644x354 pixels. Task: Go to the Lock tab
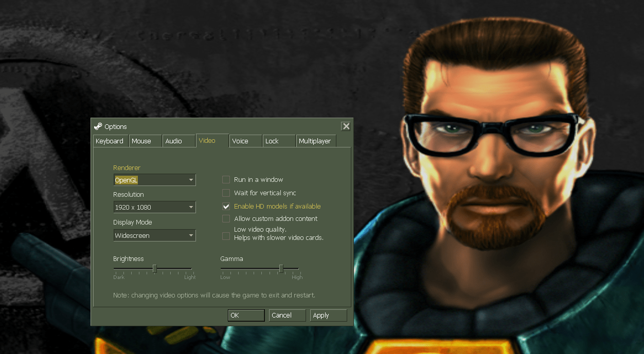click(279, 141)
